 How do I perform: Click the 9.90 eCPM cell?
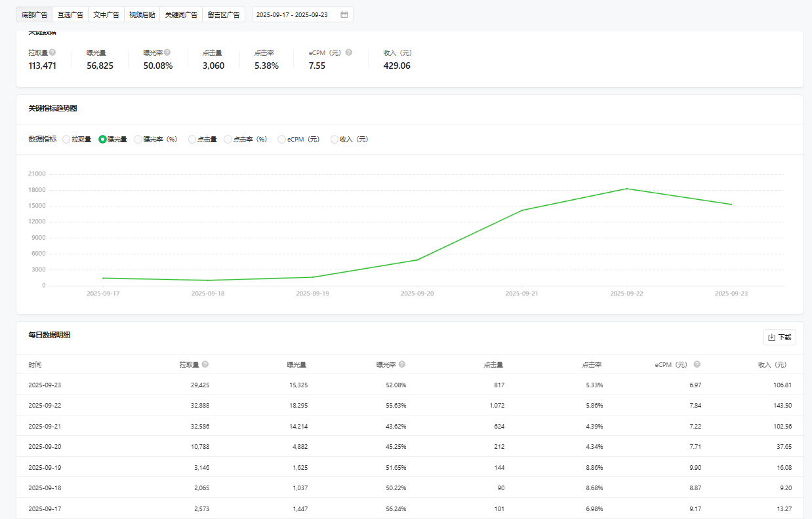click(x=695, y=468)
